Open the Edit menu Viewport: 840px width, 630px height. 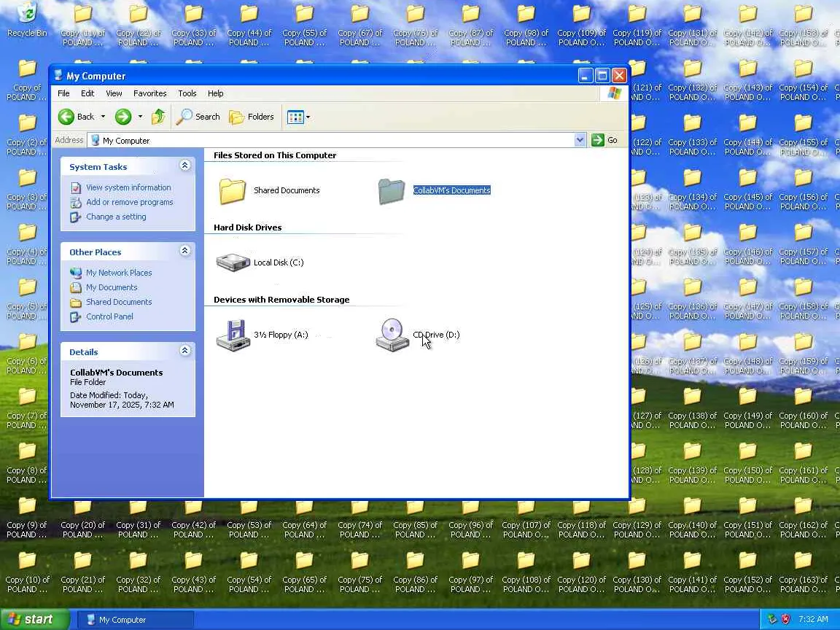coord(87,93)
